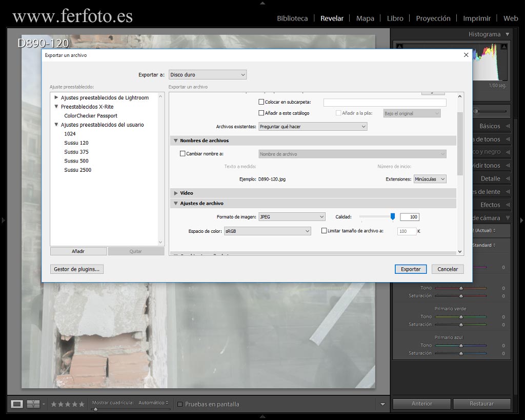Click the left panel edge handle
Image resolution: width=525 pixels, height=420 pixels.
[3, 221]
